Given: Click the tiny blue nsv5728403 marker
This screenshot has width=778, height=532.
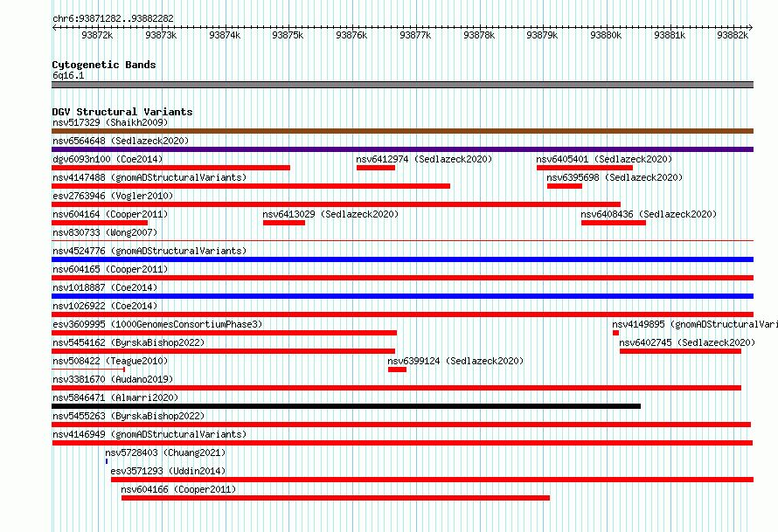Looking at the screenshot, I should pyautogui.click(x=107, y=461).
